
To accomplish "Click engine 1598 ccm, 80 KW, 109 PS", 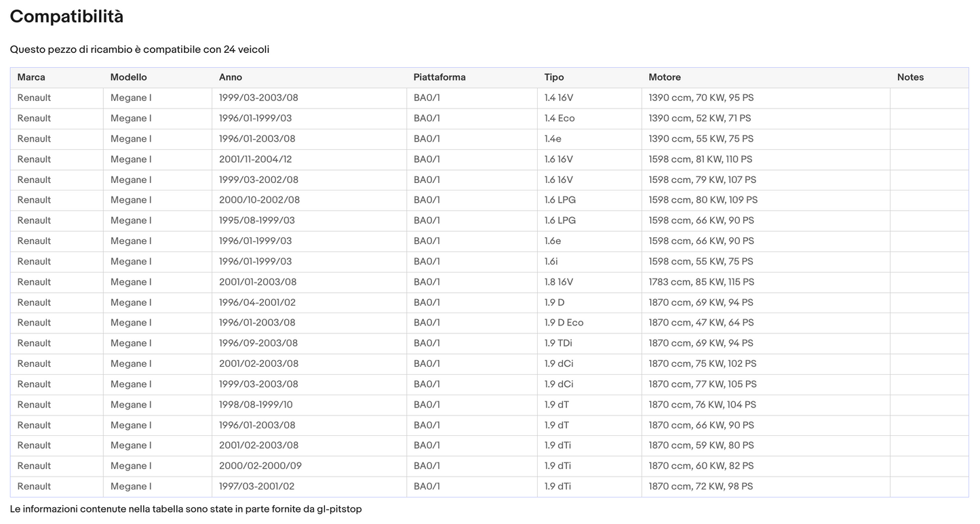I will point(703,200).
